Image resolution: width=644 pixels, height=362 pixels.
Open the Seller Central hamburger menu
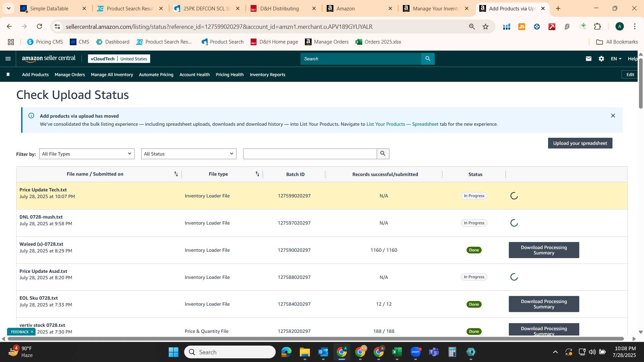(x=8, y=59)
